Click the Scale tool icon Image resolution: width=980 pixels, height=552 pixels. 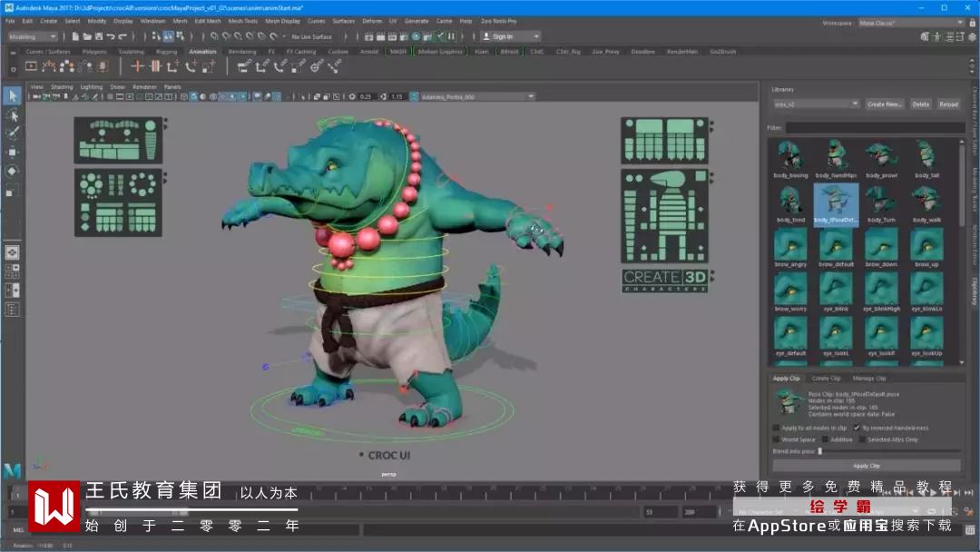12,190
